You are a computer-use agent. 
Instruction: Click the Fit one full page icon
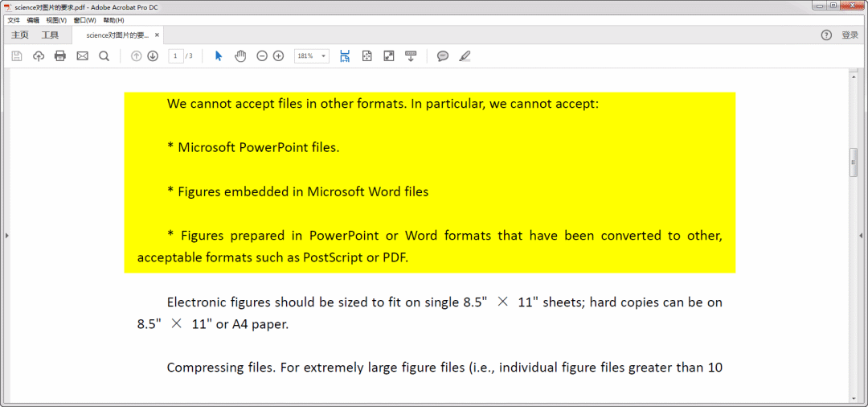[x=366, y=56]
